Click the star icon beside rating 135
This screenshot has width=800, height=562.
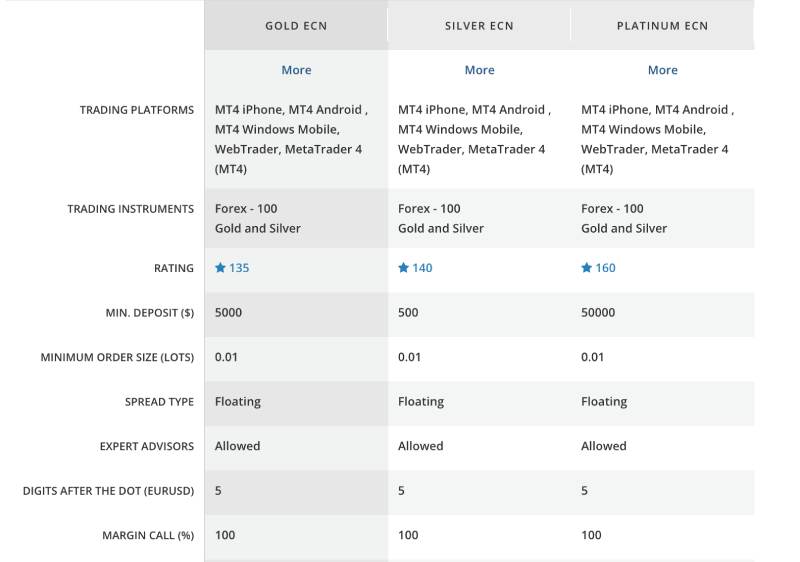[220, 268]
